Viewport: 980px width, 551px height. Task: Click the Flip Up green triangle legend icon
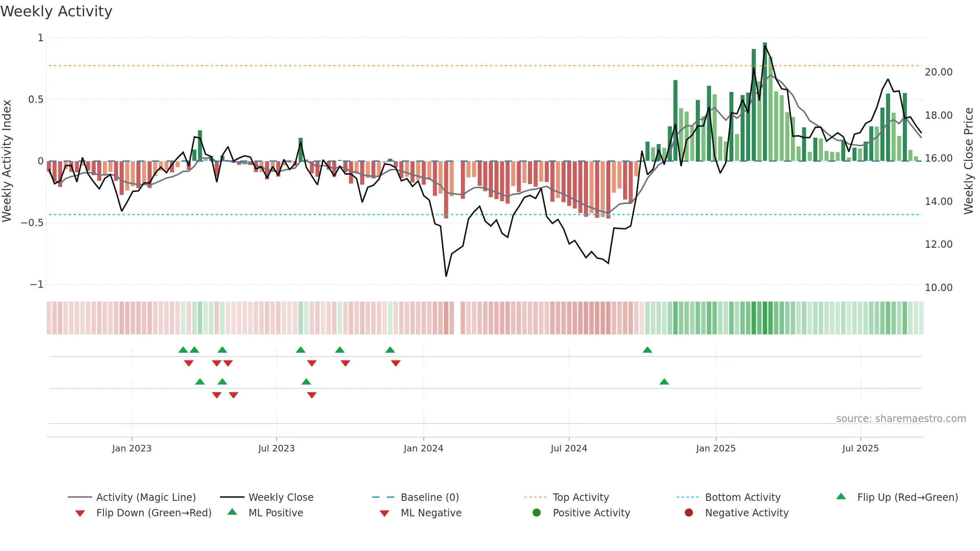point(841,496)
